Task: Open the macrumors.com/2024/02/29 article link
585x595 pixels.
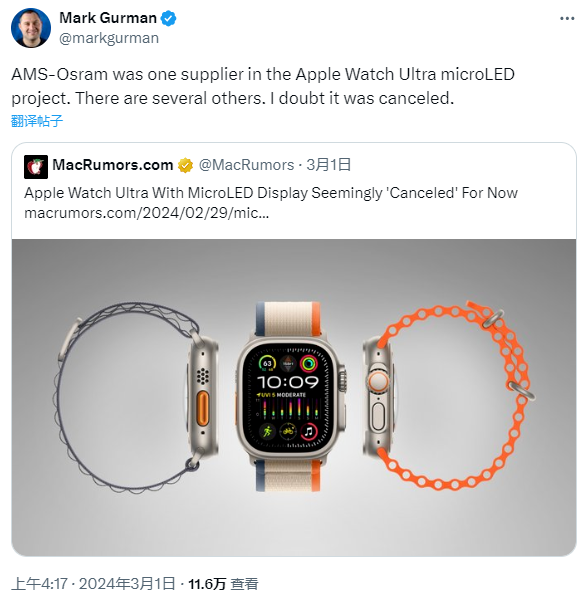Action: [147, 213]
